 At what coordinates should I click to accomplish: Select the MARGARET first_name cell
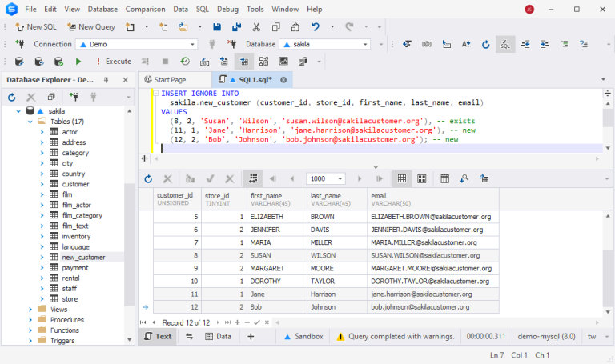point(277,268)
